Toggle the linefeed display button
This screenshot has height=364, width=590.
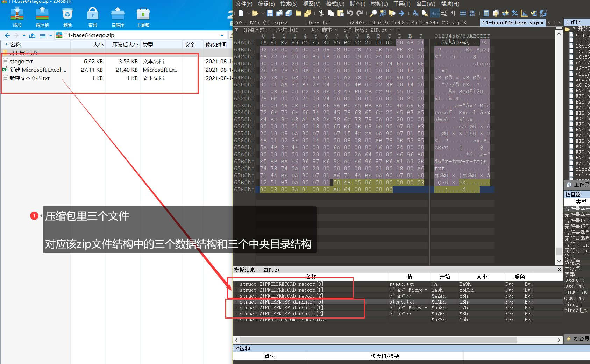point(444,13)
